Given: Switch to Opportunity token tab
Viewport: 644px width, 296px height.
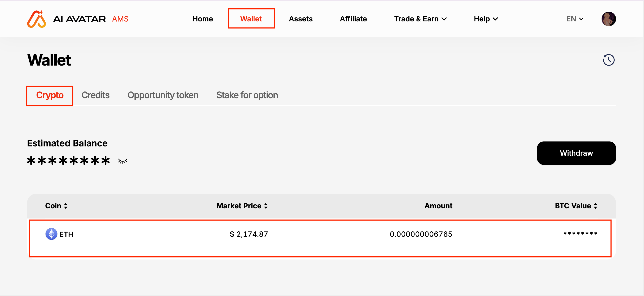Looking at the screenshot, I should click(163, 95).
